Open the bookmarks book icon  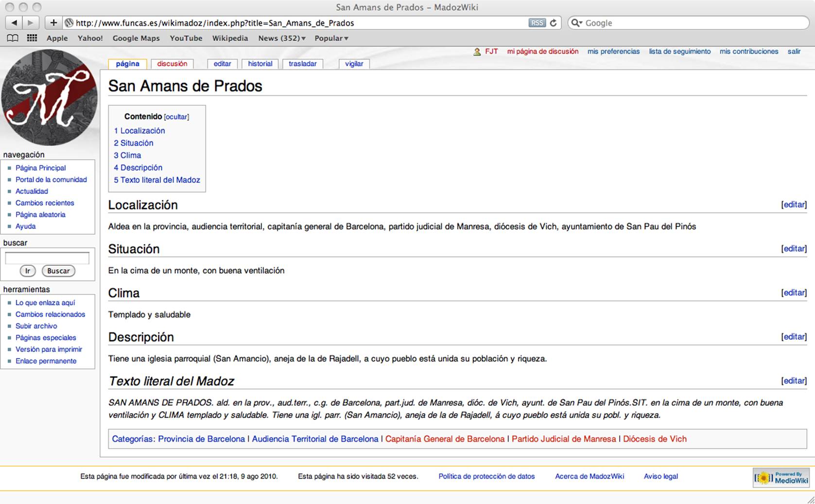coord(13,38)
